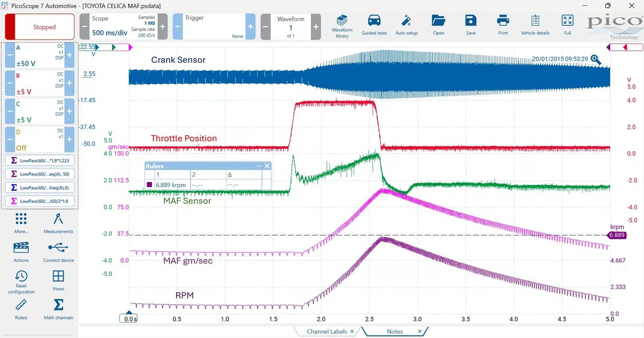Open the Trigger settings panel
The image size is (644, 338).
[214, 27]
